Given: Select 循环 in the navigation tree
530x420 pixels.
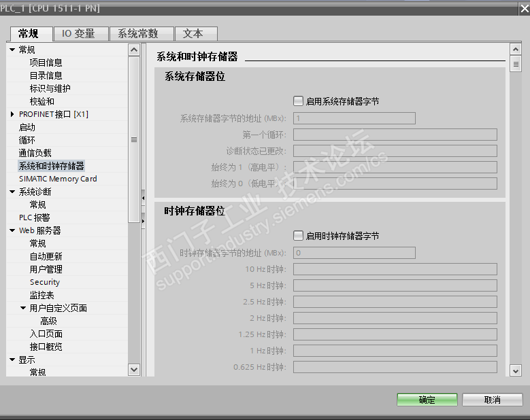Looking at the screenshot, I should coord(27,140).
